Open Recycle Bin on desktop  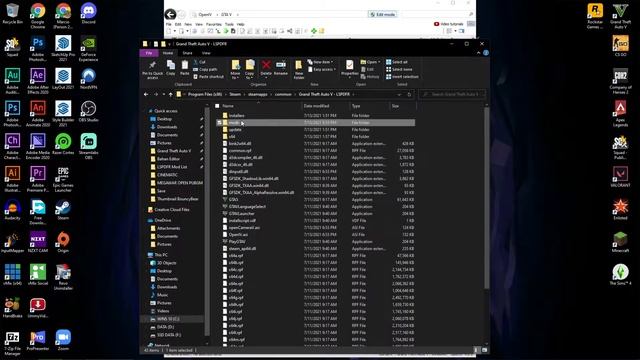pos(12,13)
